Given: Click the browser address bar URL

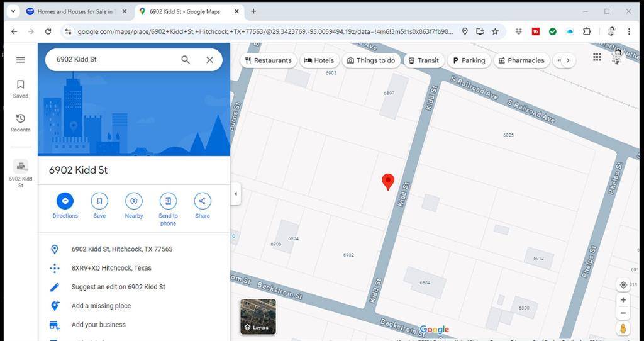Looking at the screenshot, I should tap(265, 31).
